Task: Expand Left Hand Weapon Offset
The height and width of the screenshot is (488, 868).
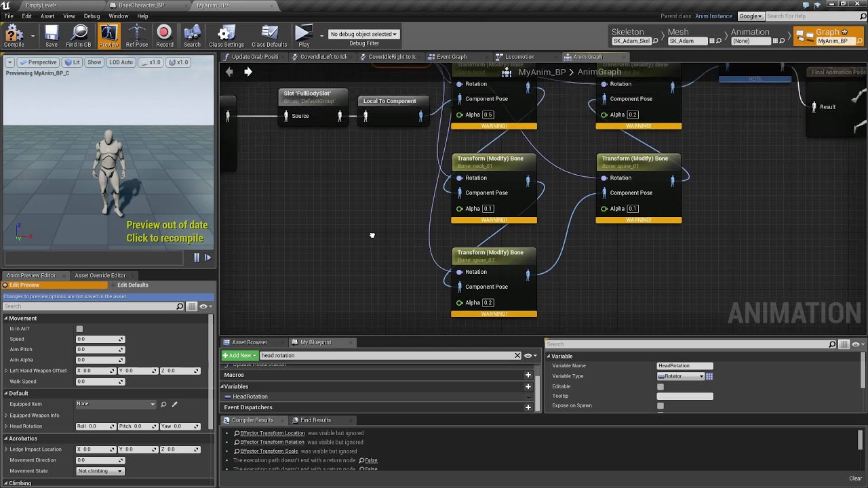Action: [5, 371]
